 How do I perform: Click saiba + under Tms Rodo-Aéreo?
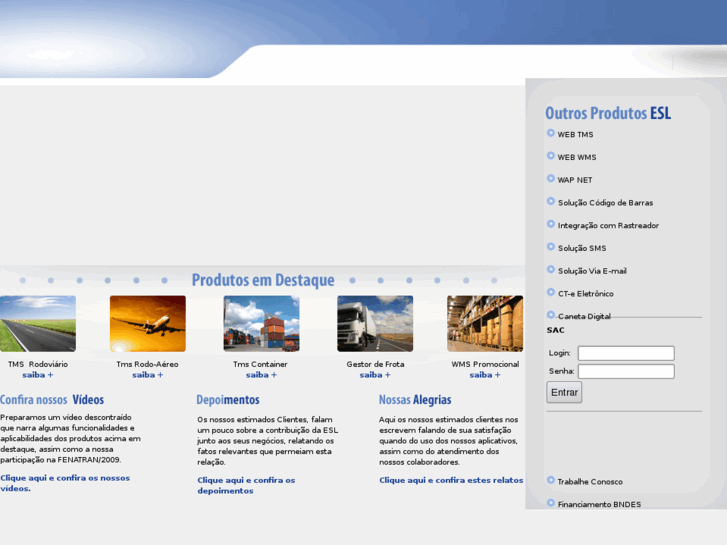148,375
